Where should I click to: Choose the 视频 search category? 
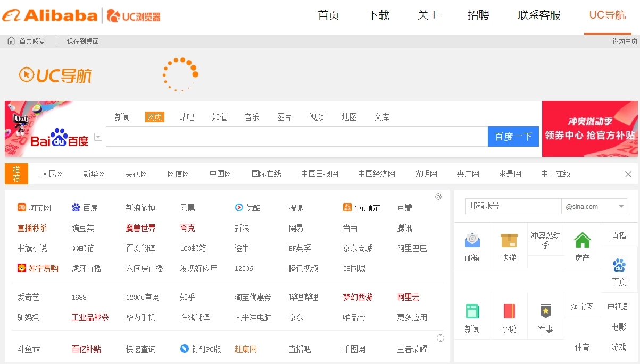click(x=317, y=117)
